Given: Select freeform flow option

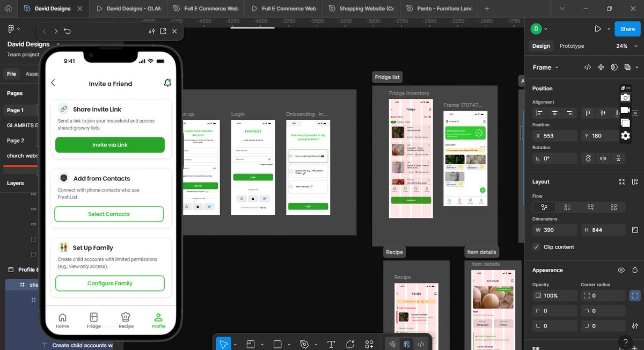Looking at the screenshot, I should 544,207.
